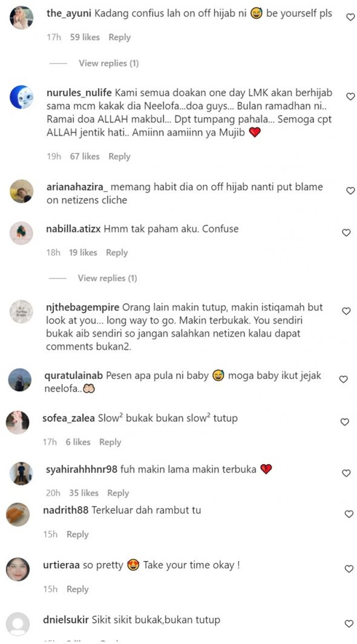
Task: Like arianahazira_'s comment via heart icon
Action: point(350,191)
